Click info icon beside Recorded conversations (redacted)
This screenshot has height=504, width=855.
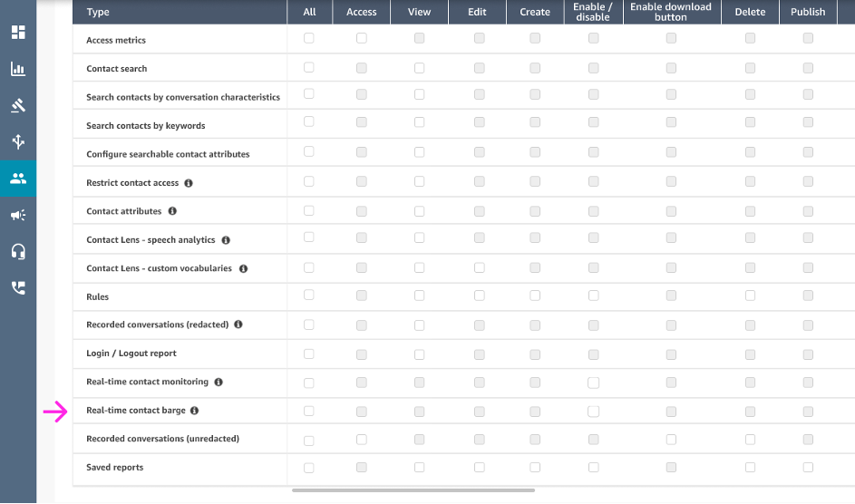[x=238, y=325]
